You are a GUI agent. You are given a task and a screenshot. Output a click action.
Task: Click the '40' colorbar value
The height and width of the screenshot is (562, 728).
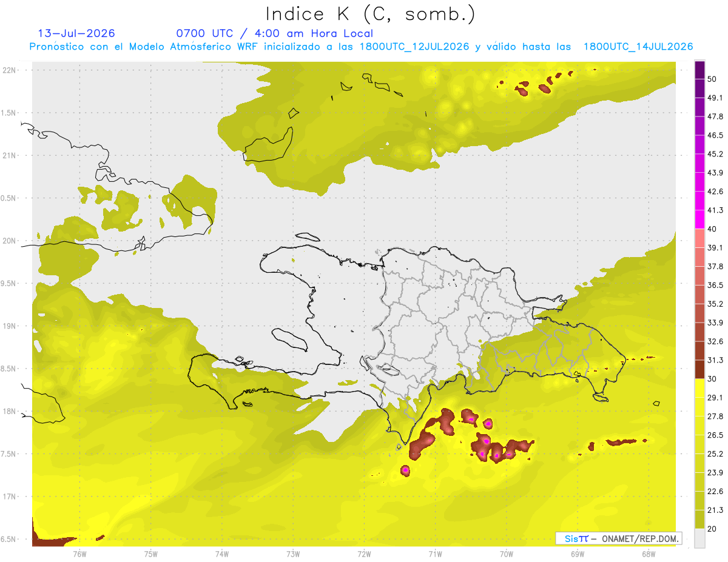tap(713, 229)
